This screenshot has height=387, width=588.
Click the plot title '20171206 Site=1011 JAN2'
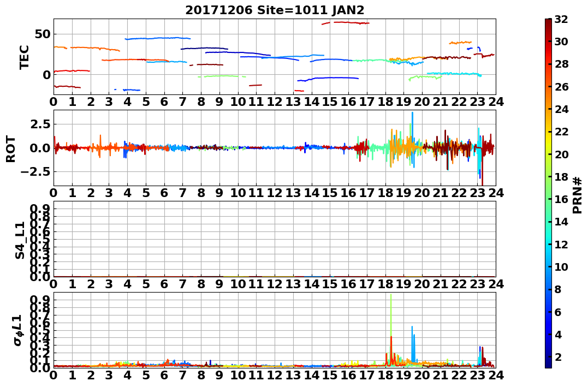275,10
